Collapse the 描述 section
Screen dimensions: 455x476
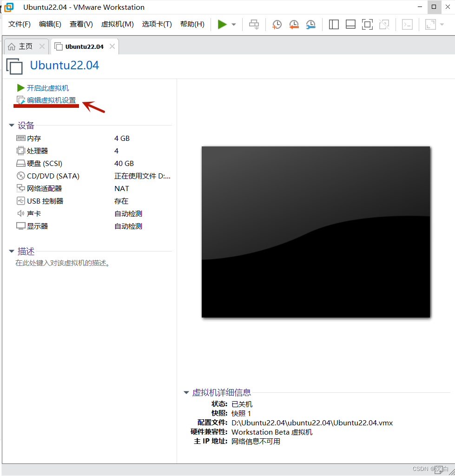[12, 251]
